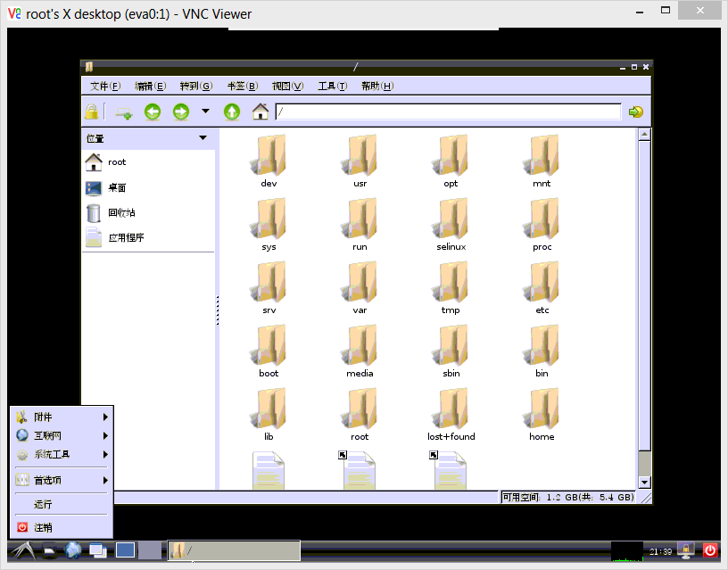Image resolution: width=728 pixels, height=570 pixels.
Task: Launch the web browser from the taskbar
Action: point(73,550)
